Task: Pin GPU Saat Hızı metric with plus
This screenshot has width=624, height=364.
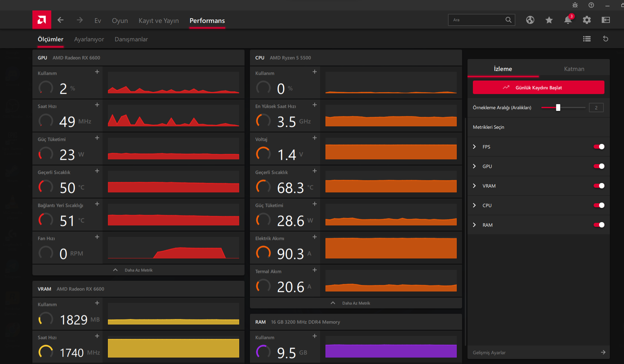Action: click(97, 105)
